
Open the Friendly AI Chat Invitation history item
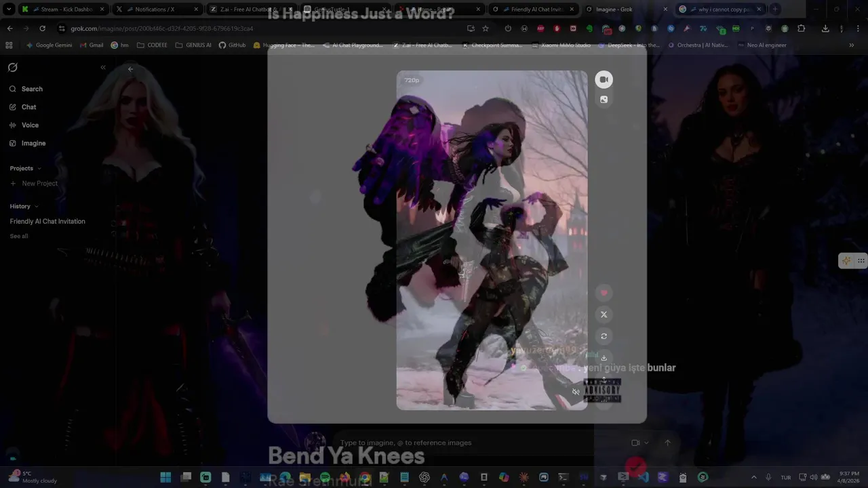click(x=47, y=222)
